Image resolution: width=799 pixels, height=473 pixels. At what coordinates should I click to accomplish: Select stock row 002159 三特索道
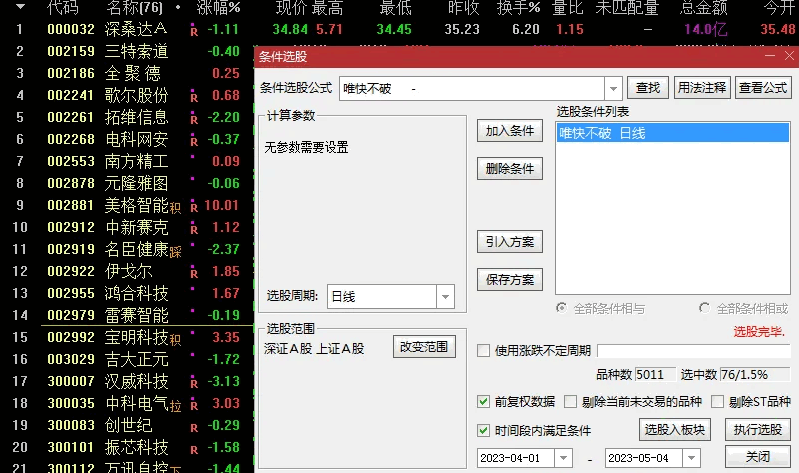(127, 51)
